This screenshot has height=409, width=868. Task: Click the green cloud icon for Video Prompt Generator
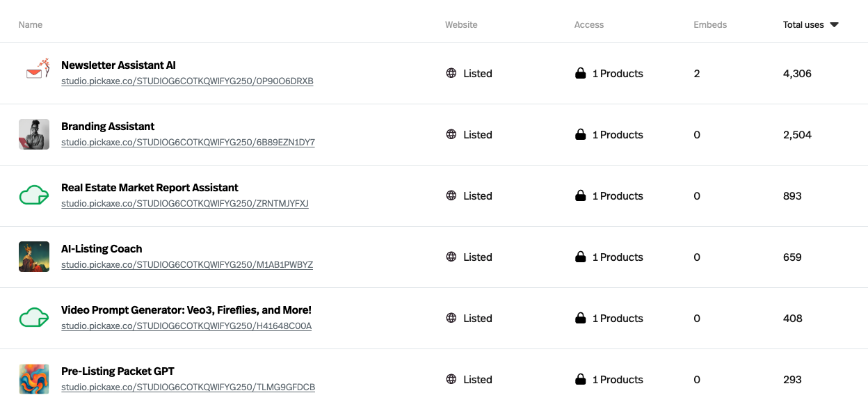coord(33,318)
